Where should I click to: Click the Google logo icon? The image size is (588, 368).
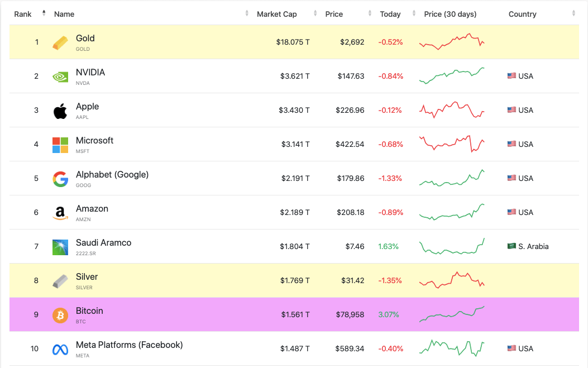pos(60,179)
